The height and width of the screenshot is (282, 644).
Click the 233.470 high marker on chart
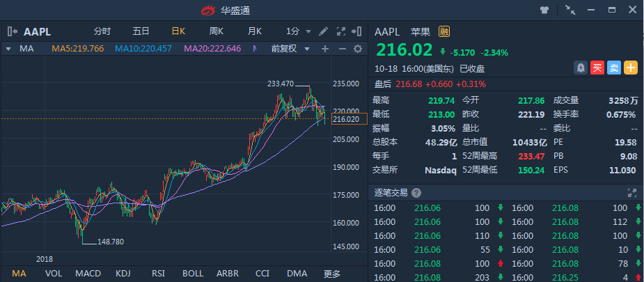(281, 84)
